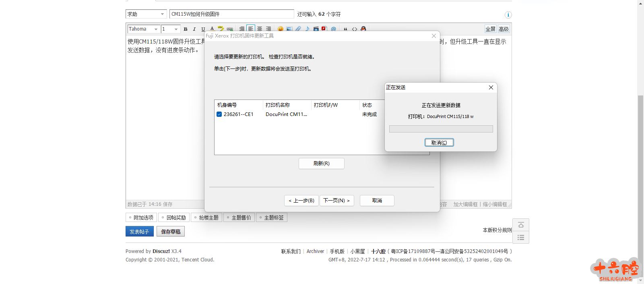Click the insert music note icon
Viewport: 644px width, 284px height.
click(307, 29)
